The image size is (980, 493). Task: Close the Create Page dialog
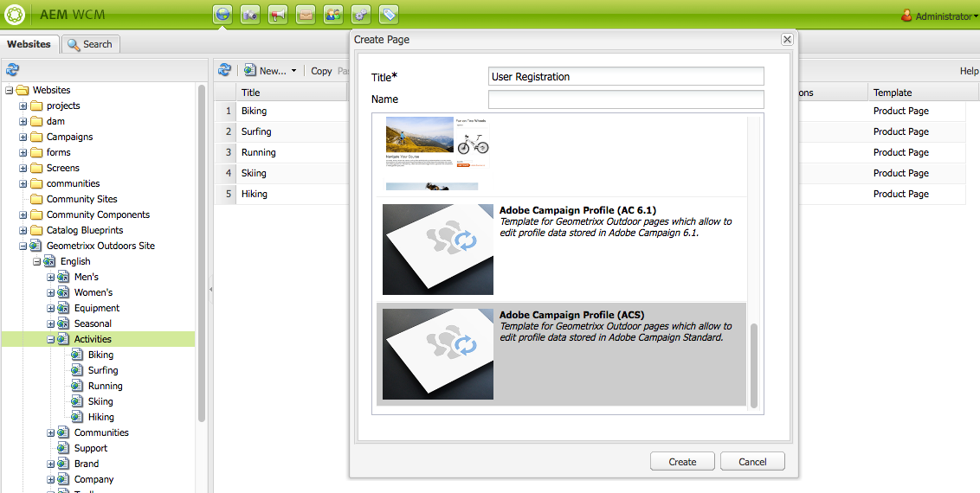(x=787, y=39)
